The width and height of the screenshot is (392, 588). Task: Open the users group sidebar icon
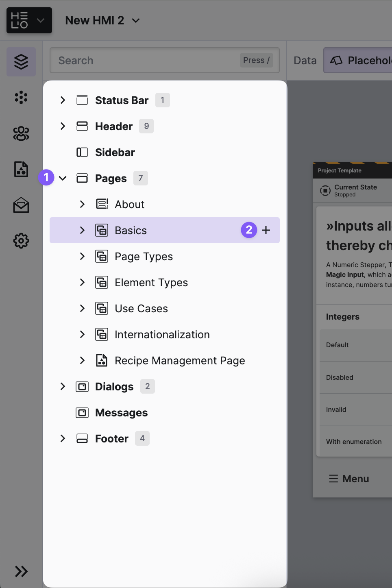click(21, 133)
